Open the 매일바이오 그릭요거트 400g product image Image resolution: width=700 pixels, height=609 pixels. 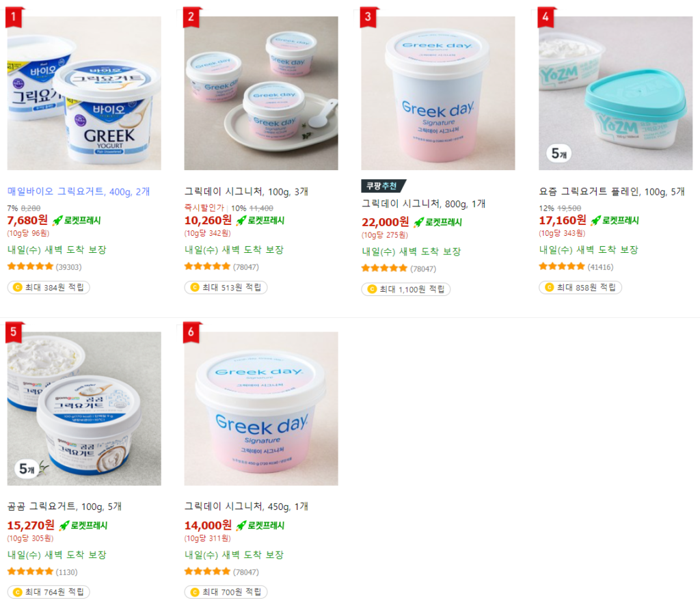[x=84, y=93]
